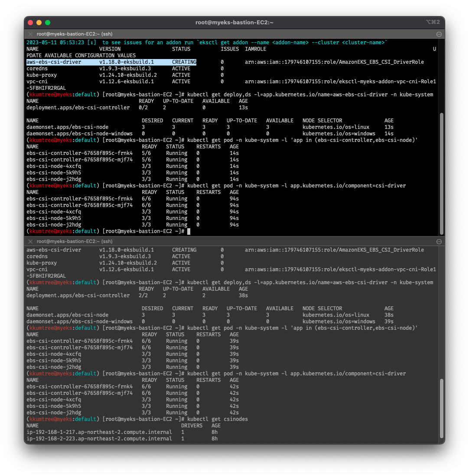This screenshot has height=476, width=469.
Task: Click the 'NODE SELECTOR' header in the top pane
Action: pos(322,121)
